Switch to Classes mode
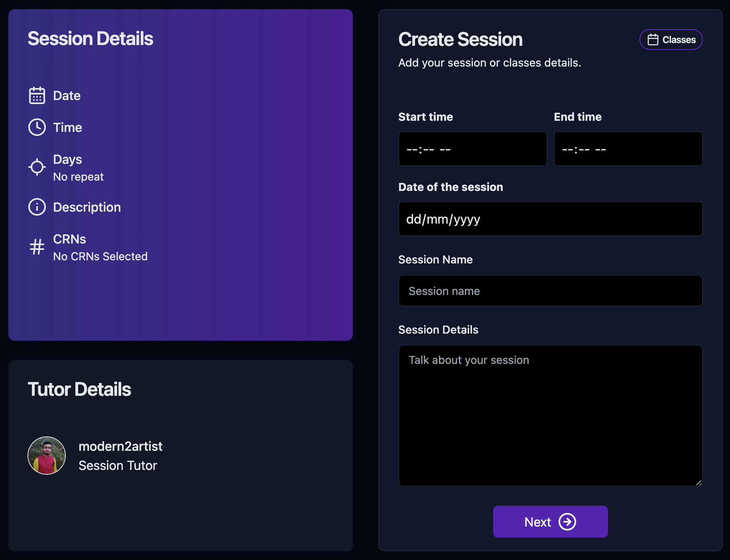This screenshot has width=730, height=560. [671, 40]
